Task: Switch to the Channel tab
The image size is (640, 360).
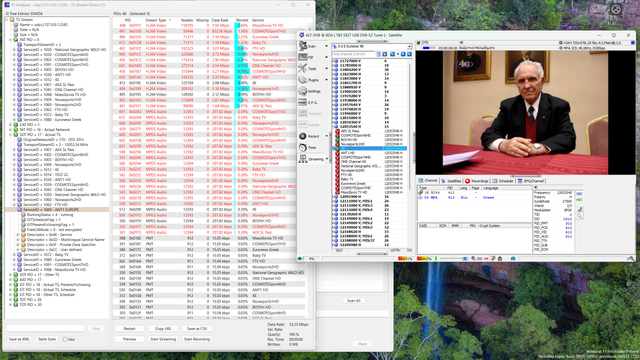Action: (x=428, y=181)
